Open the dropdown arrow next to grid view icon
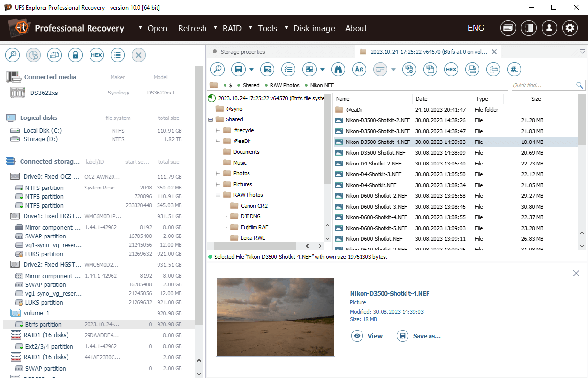 pos(323,70)
